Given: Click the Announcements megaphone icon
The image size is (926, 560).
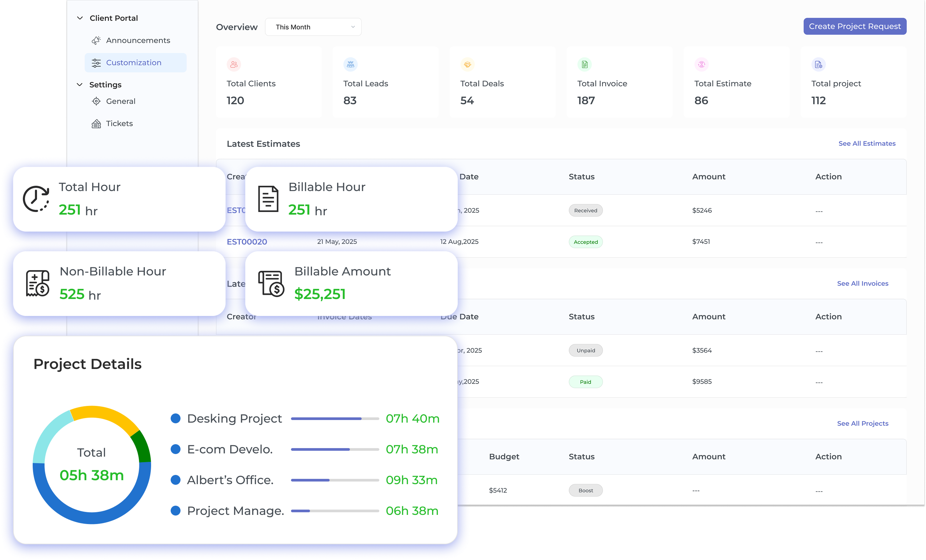Looking at the screenshot, I should pyautogui.click(x=96, y=40).
